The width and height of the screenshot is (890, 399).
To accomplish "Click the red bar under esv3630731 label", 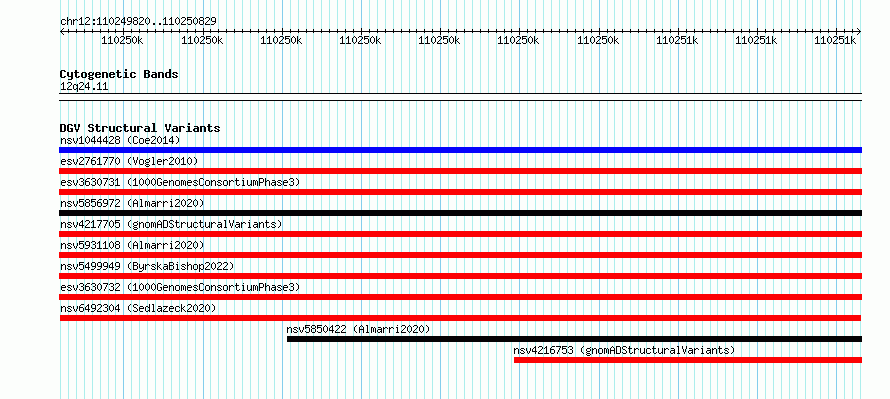I will click(460, 192).
